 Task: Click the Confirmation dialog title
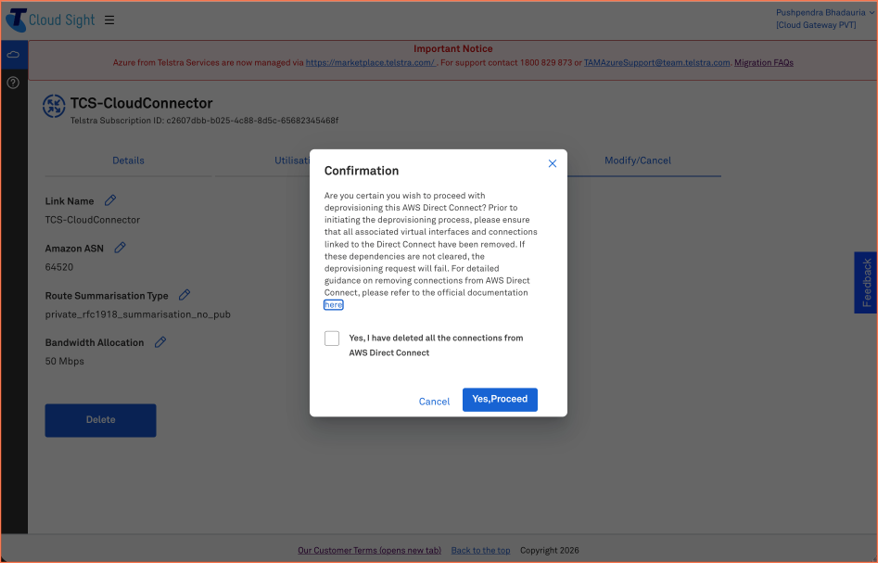coord(362,171)
